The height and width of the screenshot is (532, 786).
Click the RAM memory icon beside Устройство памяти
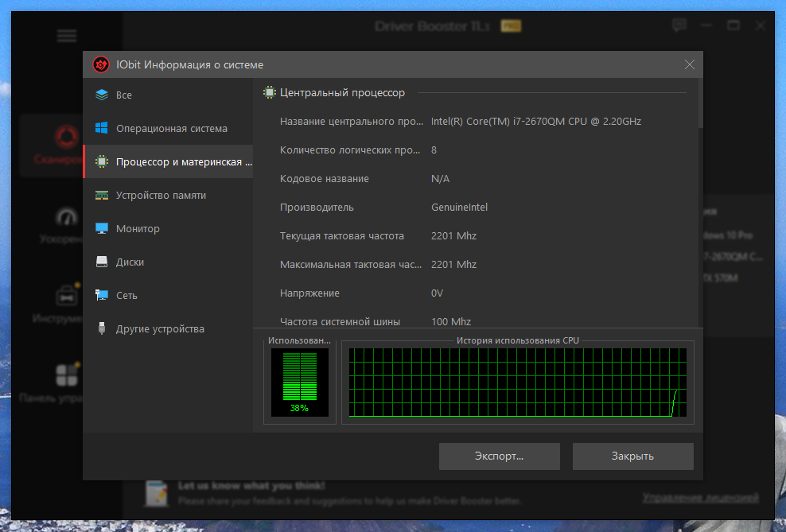[x=102, y=196]
